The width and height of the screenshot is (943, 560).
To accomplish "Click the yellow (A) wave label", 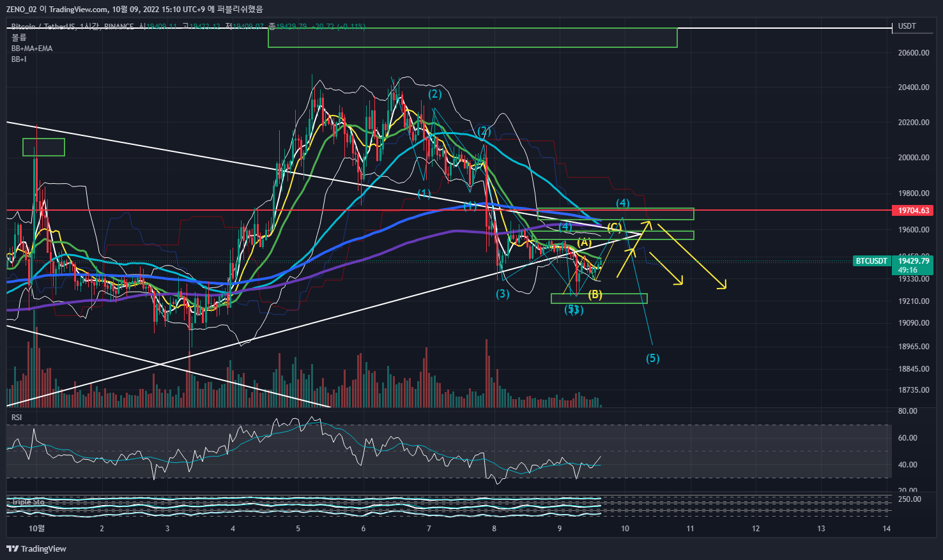I will 584,243.
